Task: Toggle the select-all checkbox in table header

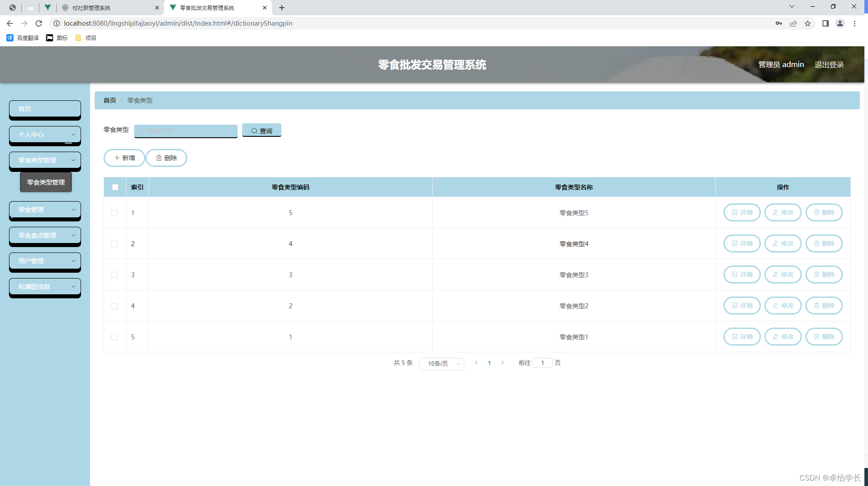Action: (x=115, y=187)
